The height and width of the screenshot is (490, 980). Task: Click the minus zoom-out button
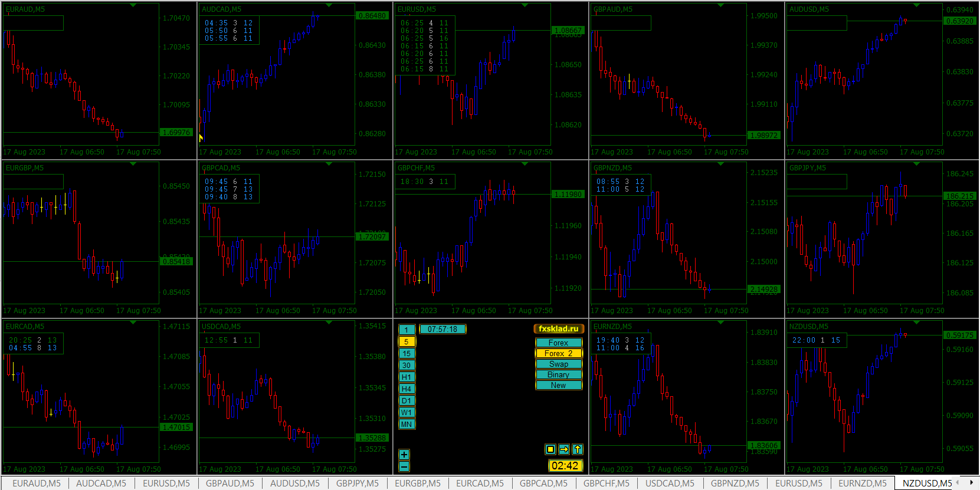coord(404,466)
